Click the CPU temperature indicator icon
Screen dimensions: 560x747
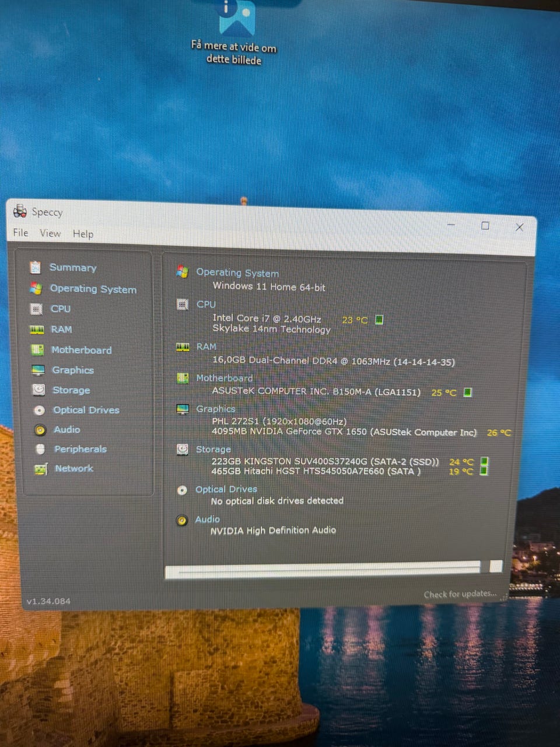point(379,320)
